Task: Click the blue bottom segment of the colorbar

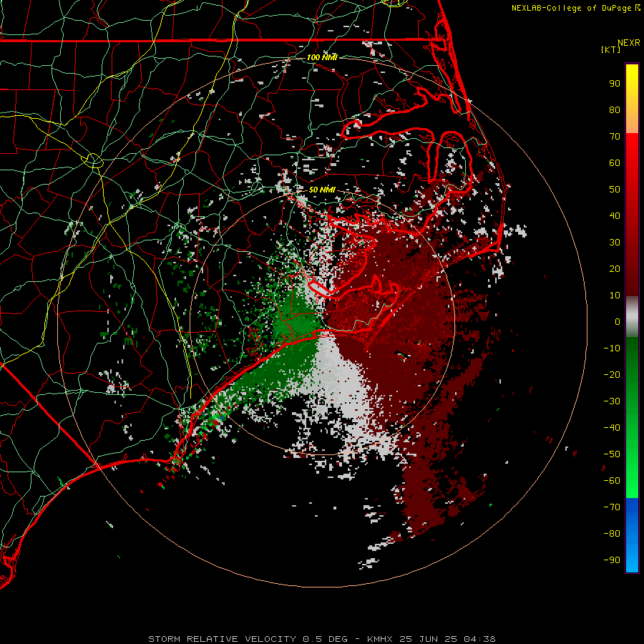Action: point(632,535)
